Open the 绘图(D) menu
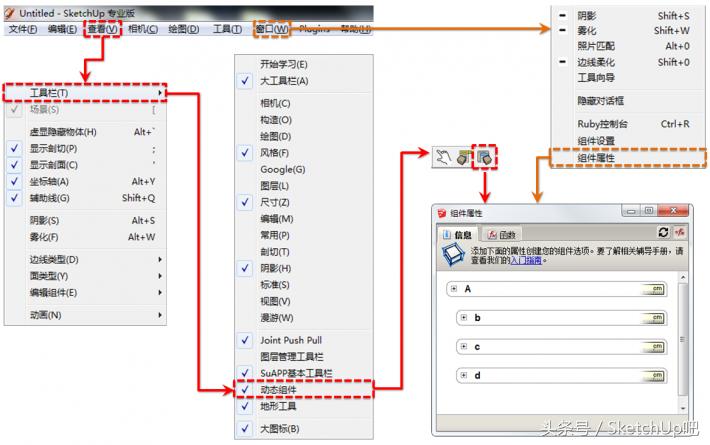The width and height of the screenshot is (710, 445). point(183,29)
